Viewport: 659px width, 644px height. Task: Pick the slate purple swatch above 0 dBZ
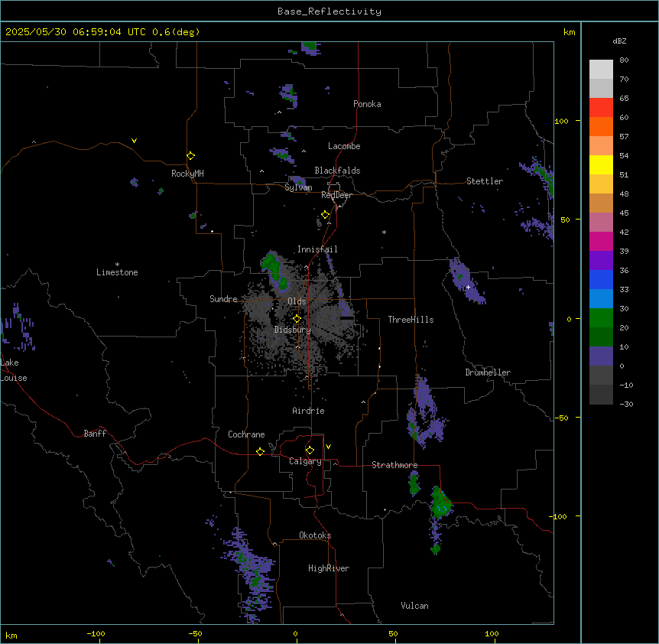coord(601,356)
